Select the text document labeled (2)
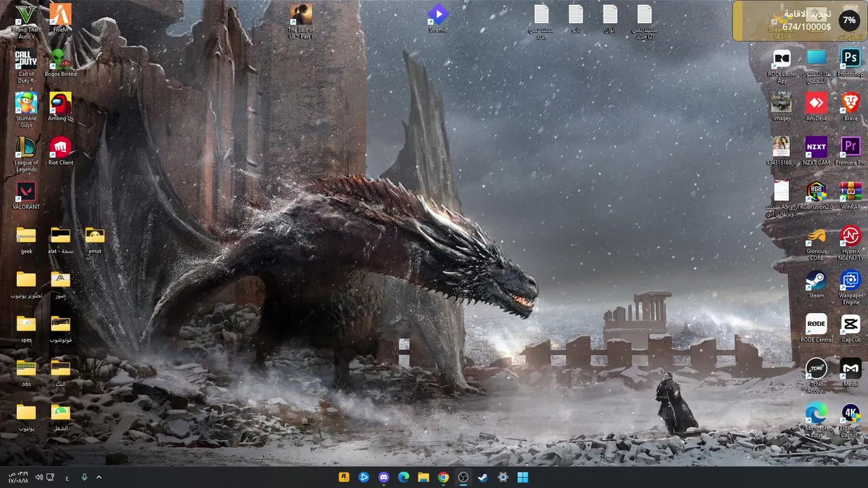This screenshot has height=488, width=868. click(644, 20)
